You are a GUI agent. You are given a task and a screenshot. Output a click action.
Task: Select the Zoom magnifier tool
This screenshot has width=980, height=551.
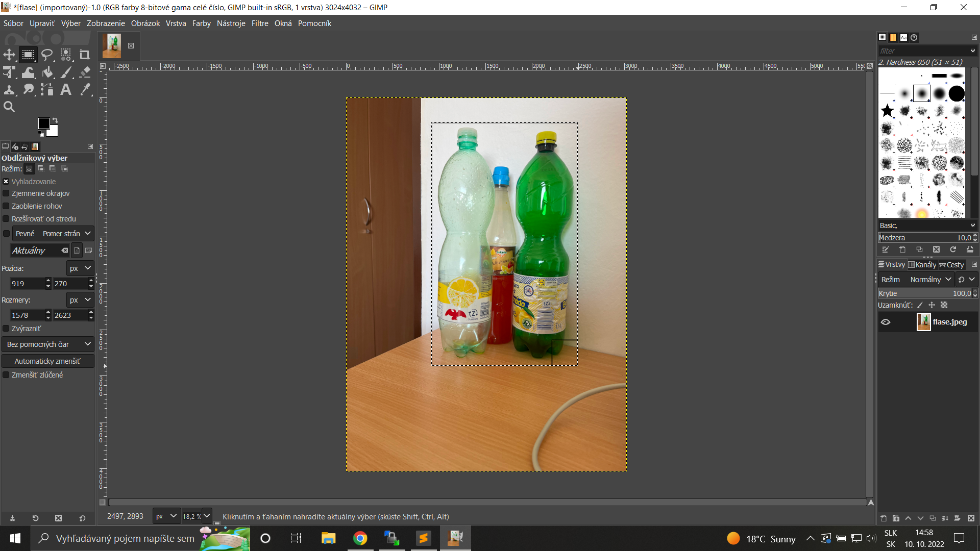9,107
